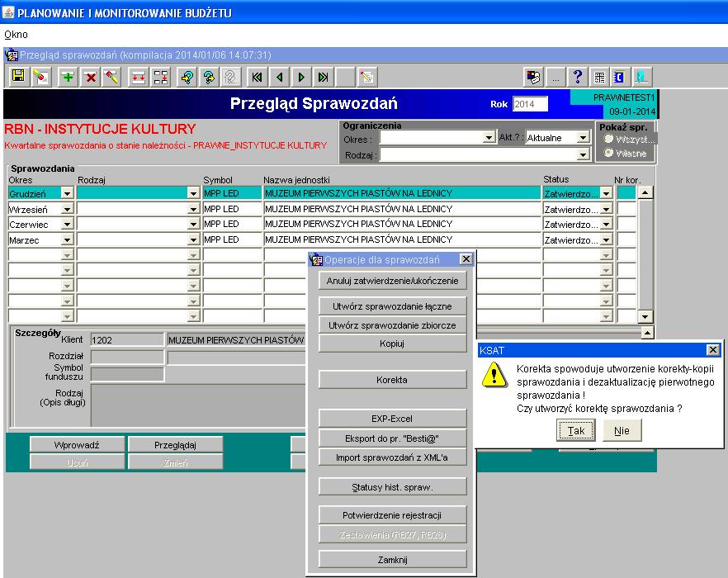Image resolution: width=728 pixels, height=578 pixels.
Task: Open the Okres filter dropdown in Ograniczenia
Action: coord(488,138)
